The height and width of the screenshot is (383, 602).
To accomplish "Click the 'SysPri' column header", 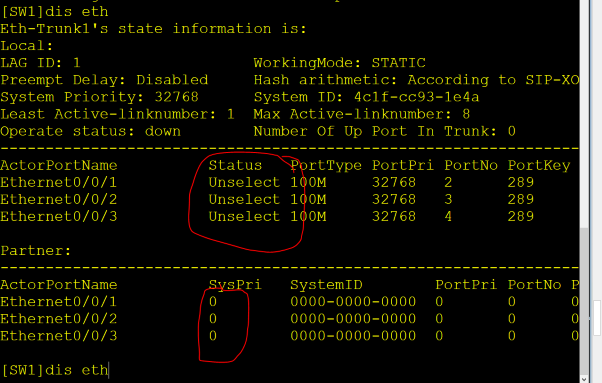I will click(235, 285).
